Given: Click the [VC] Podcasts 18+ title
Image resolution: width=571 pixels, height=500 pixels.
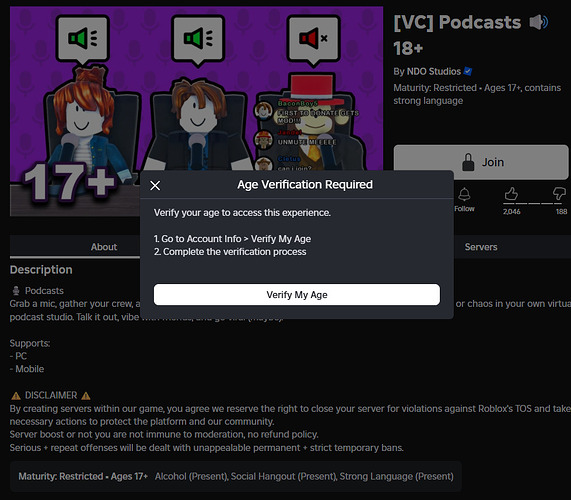Looking at the screenshot, I should [457, 35].
